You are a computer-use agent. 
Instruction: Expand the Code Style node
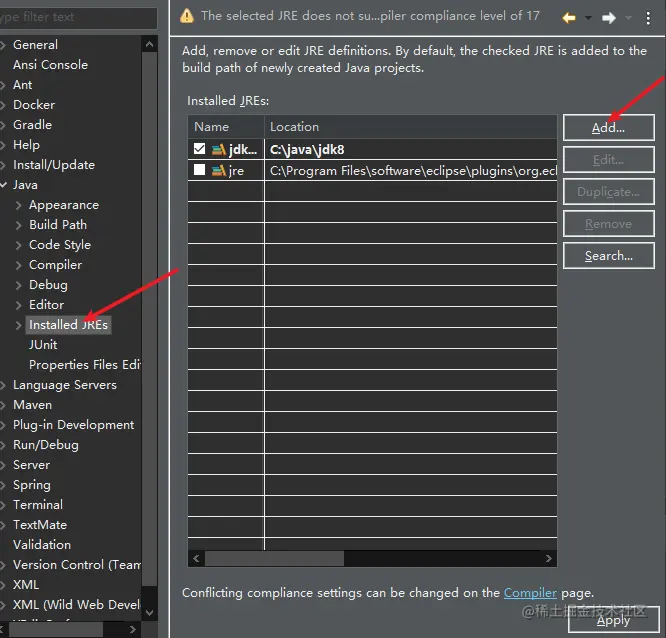pyautogui.click(x=18, y=245)
